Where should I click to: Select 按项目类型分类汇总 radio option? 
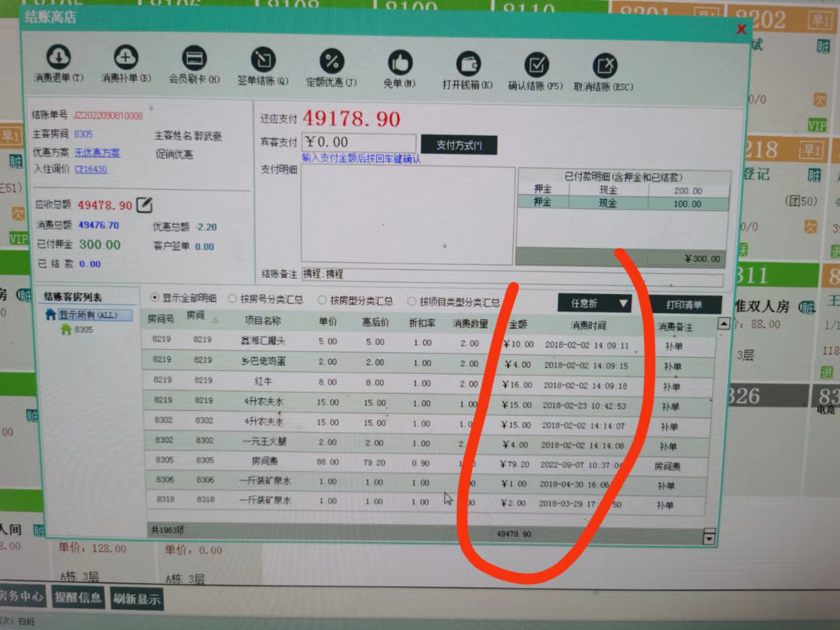tap(412, 301)
